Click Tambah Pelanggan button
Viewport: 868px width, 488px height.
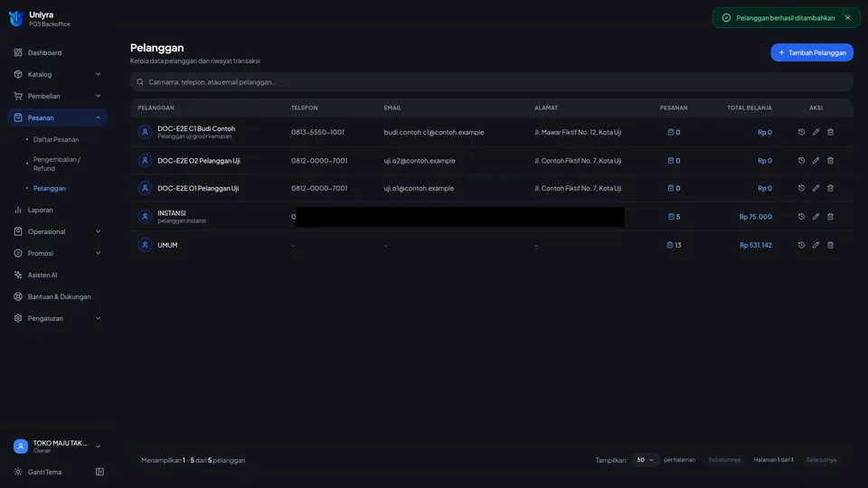coord(812,52)
